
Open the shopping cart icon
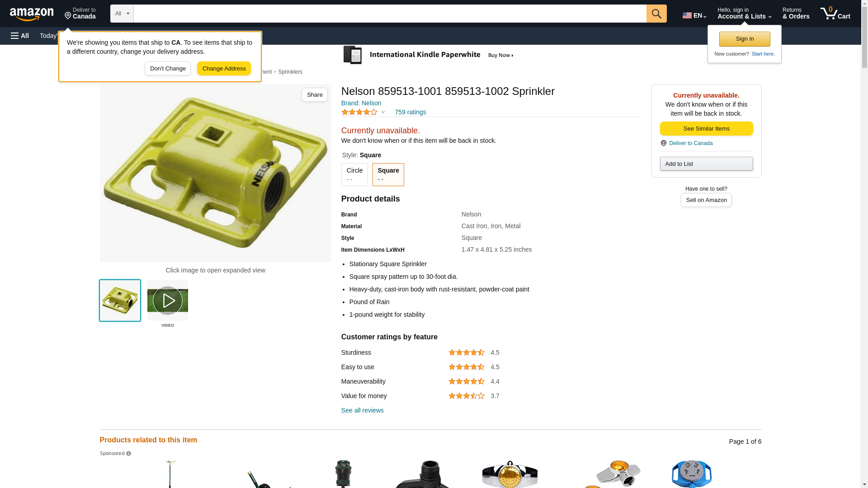tap(835, 13)
